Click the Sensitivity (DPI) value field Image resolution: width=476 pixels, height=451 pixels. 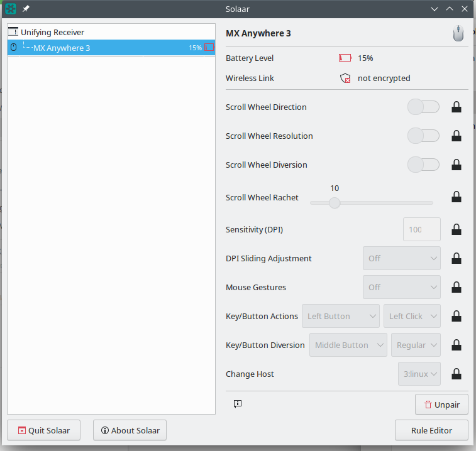click(422, 229)
